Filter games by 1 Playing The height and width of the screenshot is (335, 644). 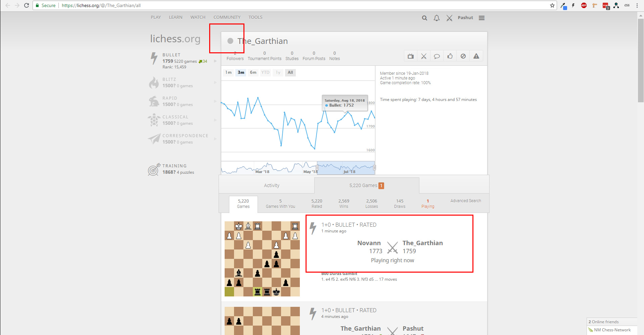coord(428,204)
